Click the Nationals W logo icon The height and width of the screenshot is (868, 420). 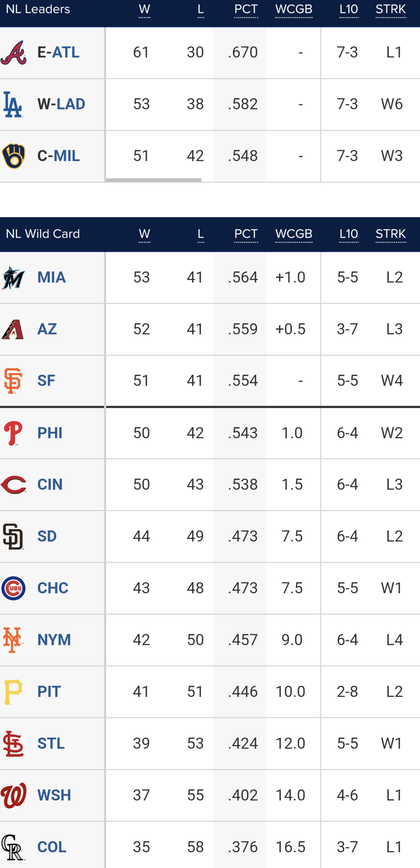tap(14, 795)
